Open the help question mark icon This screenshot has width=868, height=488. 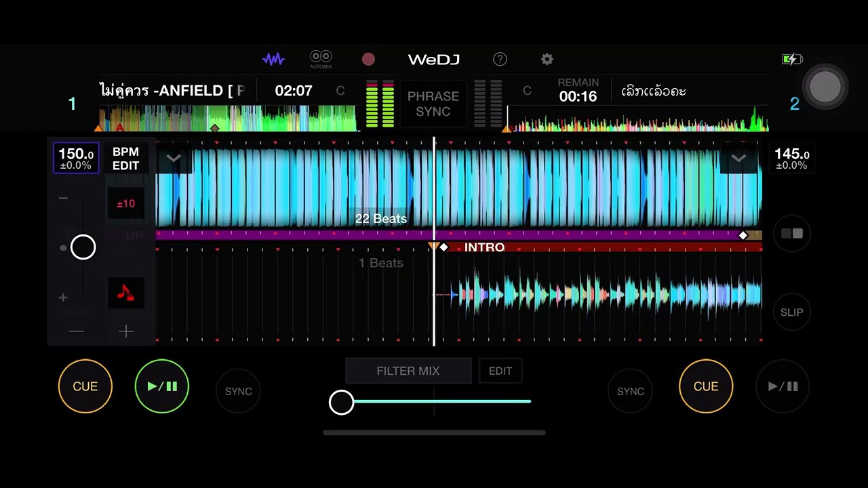point(500,59)
